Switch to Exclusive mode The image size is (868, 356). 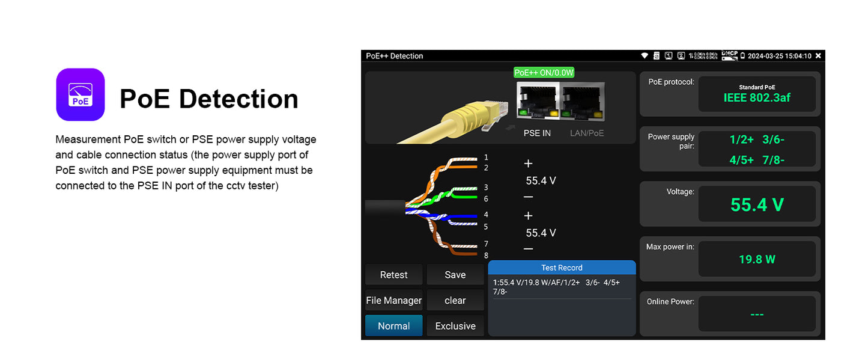[455, 326]
